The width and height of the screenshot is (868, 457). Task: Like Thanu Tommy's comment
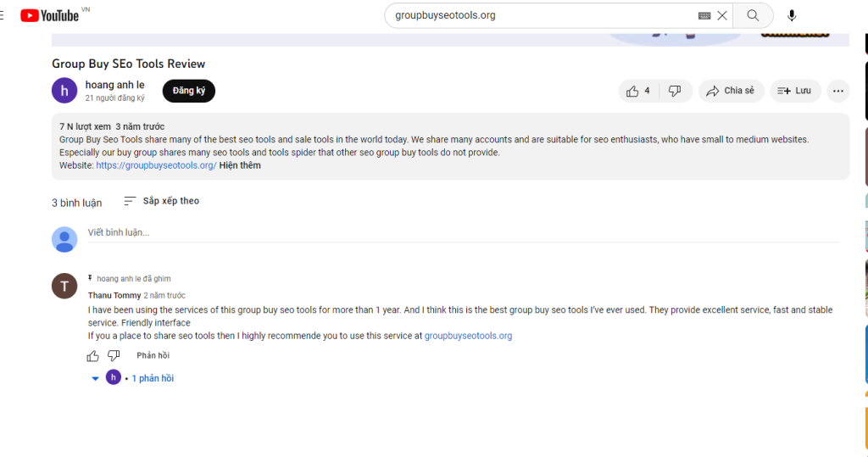pos(93,355)
